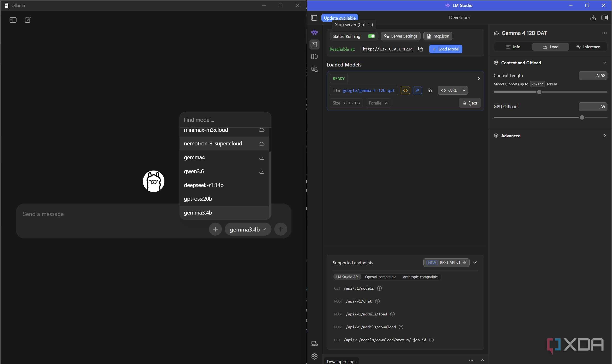Click help icon beside /api/v1/models/download
Screen dimensions: 612x364
click(401, 327)
